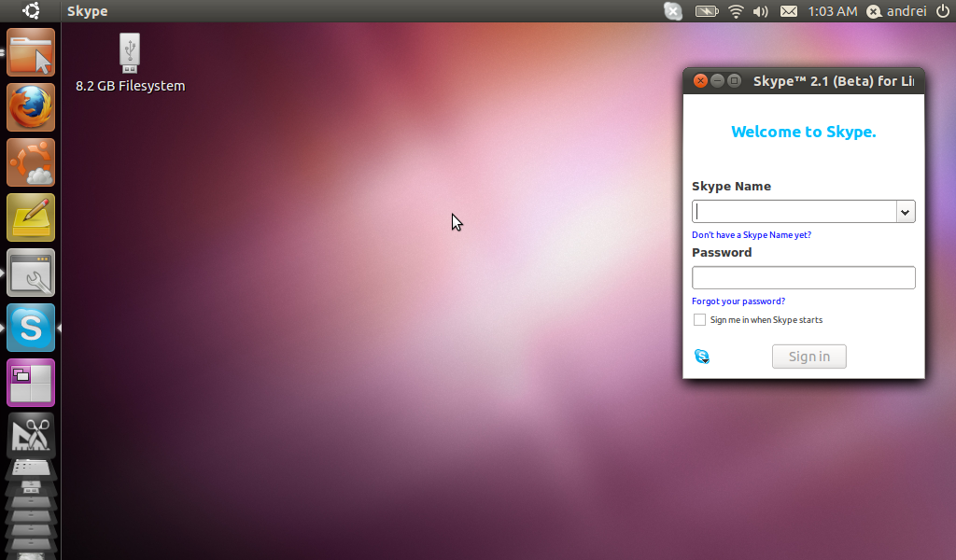This screenshot has width=956, height=560.
Task: Click the Skype application title in top panel
Action: 87,11
